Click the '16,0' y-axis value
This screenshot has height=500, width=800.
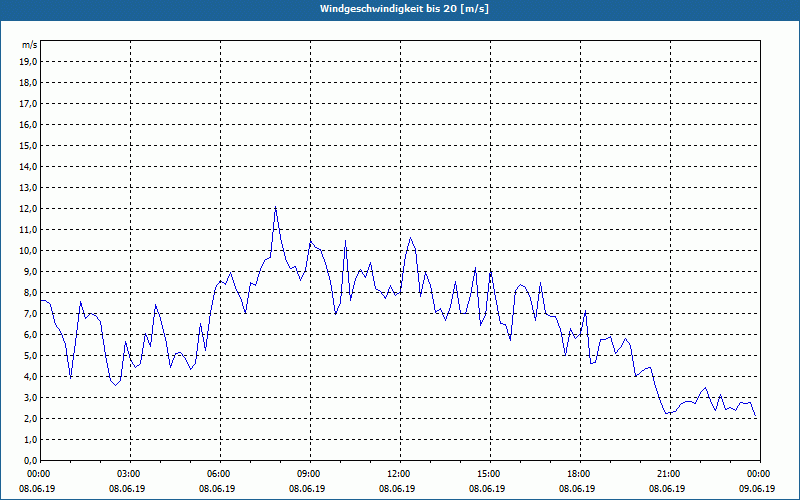[29, 124]
